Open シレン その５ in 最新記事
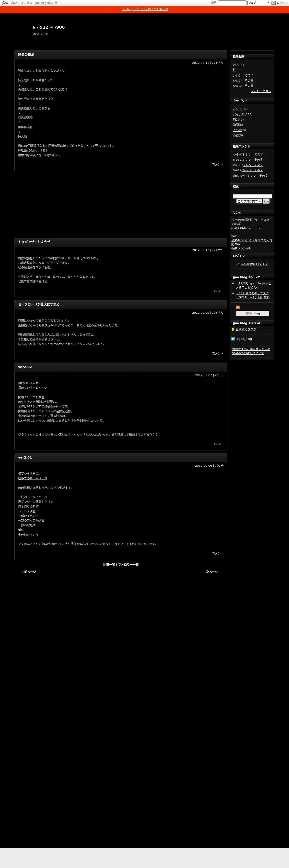 [243, 86]
